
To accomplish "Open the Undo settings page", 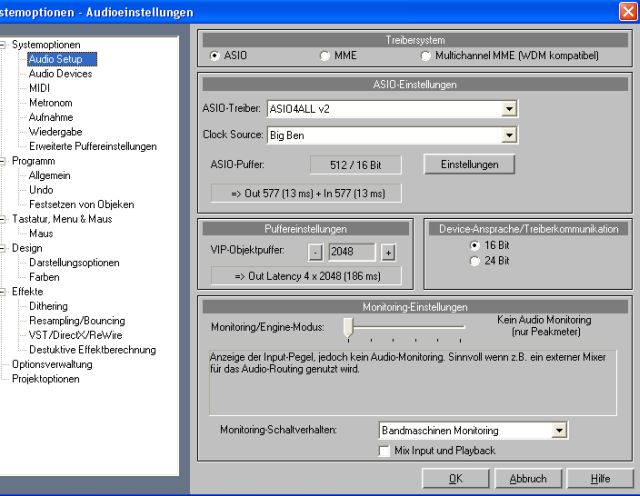I will (x=41, y=190).
